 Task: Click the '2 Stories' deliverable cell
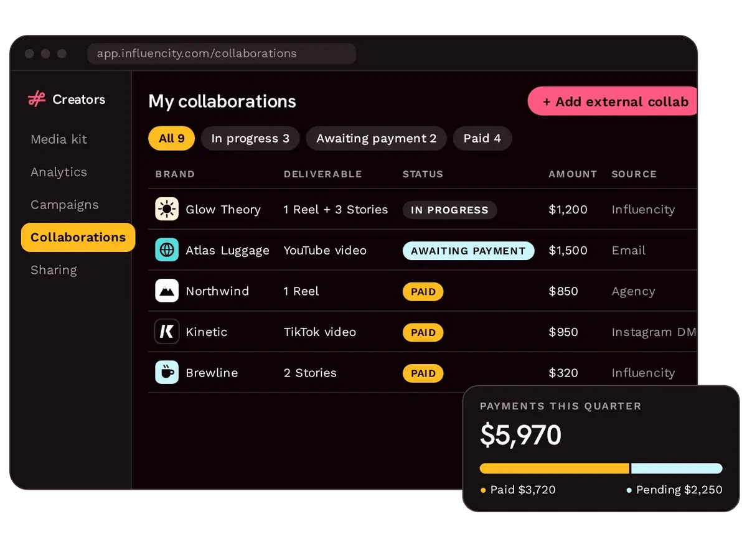tap(310, 373)
